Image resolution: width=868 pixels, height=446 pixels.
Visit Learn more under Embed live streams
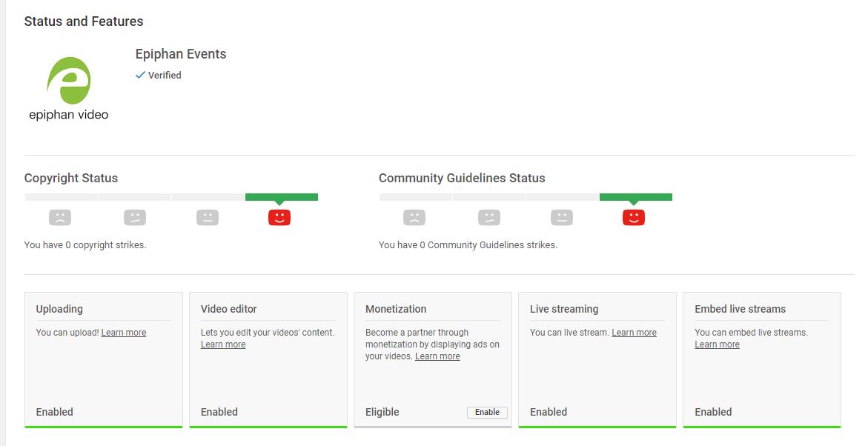717,345
